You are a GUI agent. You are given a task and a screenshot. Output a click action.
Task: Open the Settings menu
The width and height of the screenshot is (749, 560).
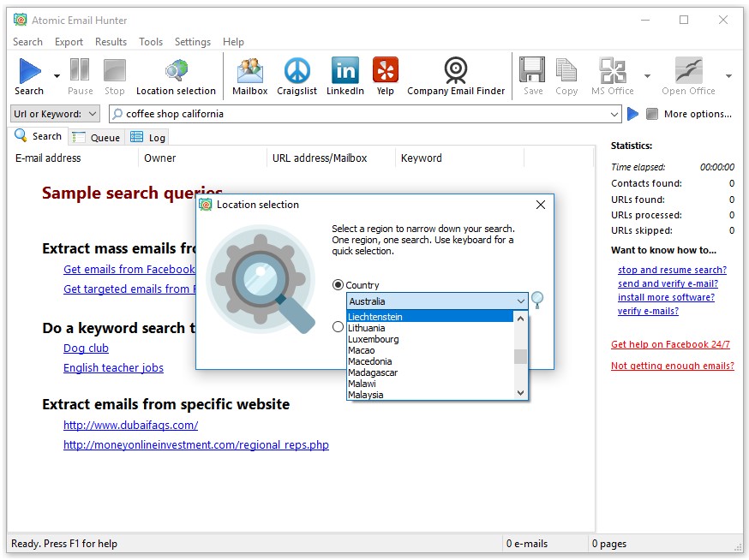pos(192,41)
